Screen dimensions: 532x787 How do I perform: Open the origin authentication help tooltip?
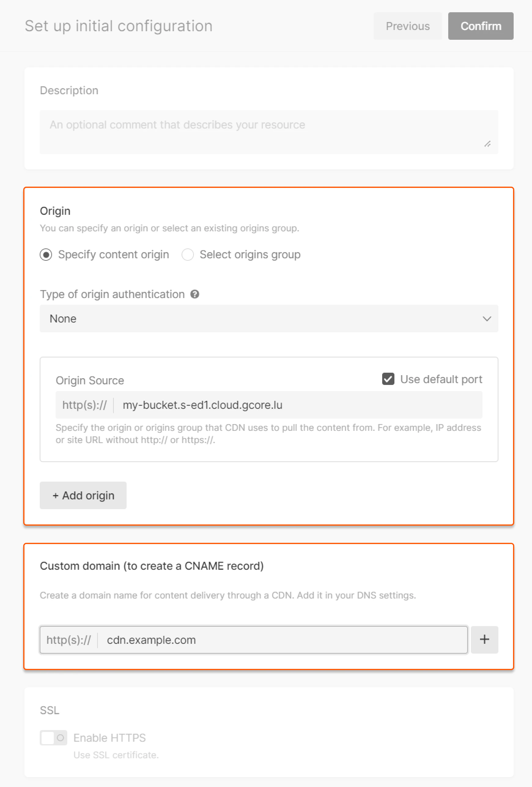[x=195, y=294]
